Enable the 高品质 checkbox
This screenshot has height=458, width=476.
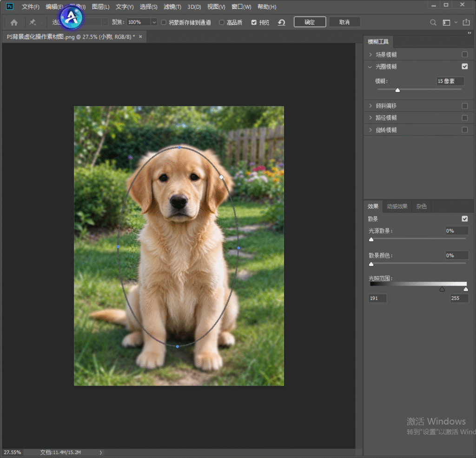[222, 22]
